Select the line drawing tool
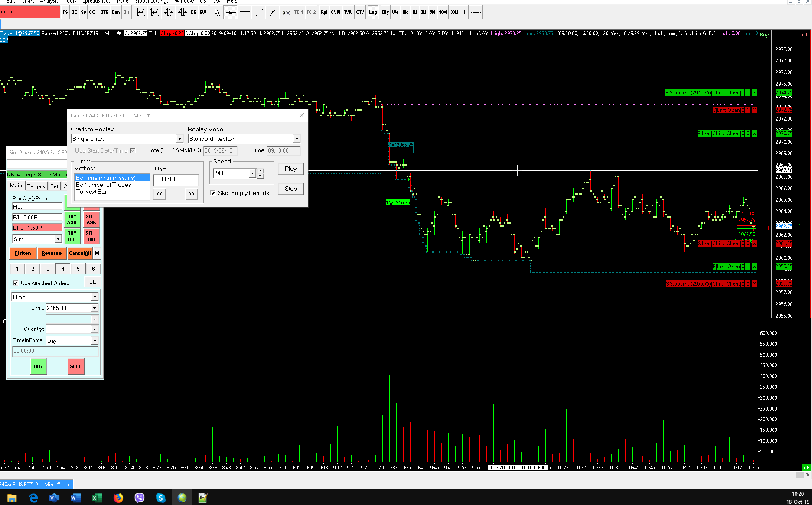 (x=258, y=13)
